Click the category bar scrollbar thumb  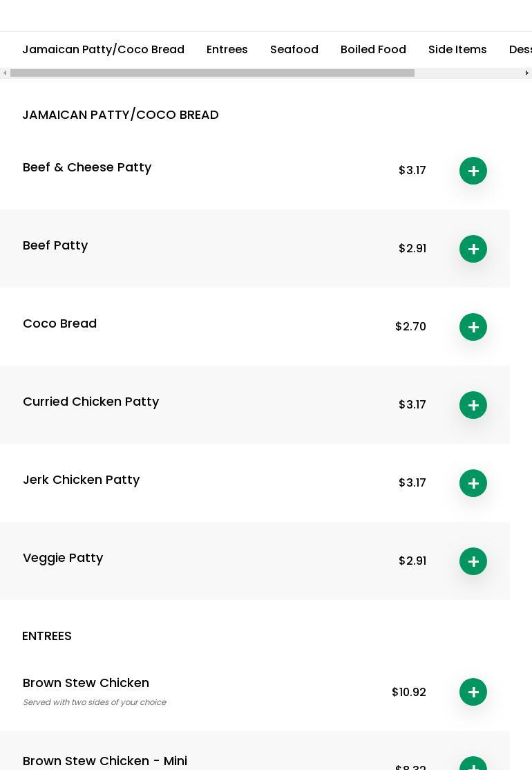tap(212, 73)
